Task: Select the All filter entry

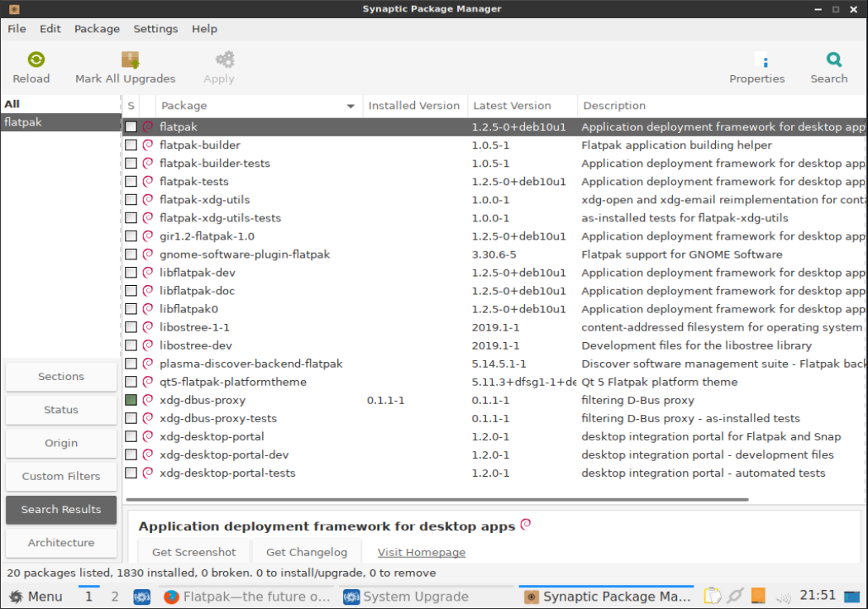Action: [61, 104]
